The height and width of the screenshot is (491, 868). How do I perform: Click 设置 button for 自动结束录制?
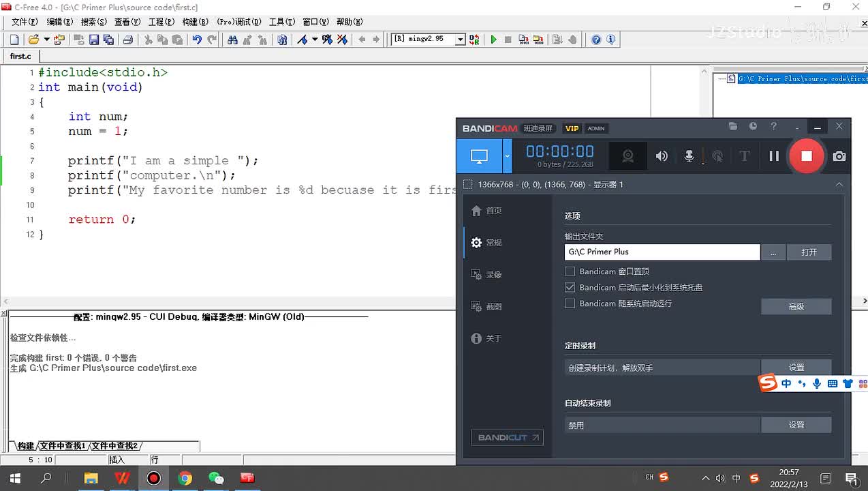click(796, 425)
